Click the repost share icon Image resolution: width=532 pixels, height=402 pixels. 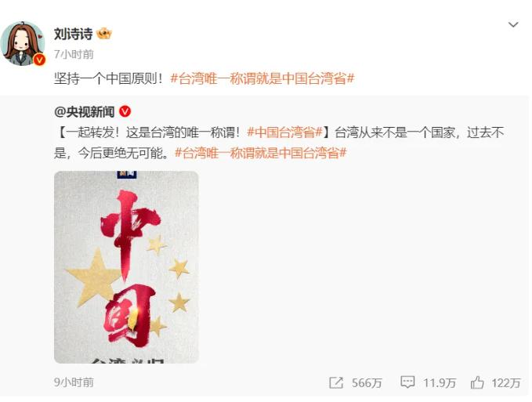click(336, 382)
